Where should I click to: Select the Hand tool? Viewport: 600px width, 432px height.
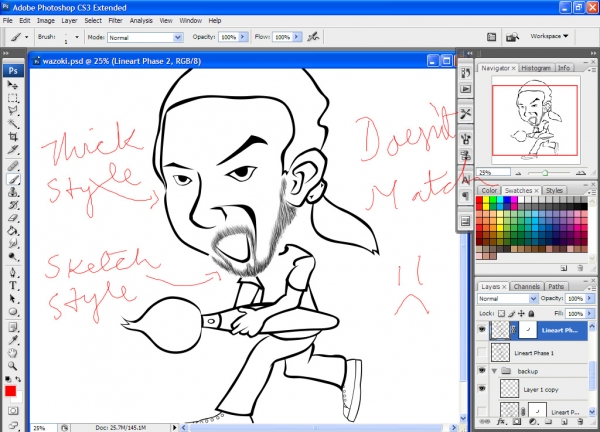[13, 353]
